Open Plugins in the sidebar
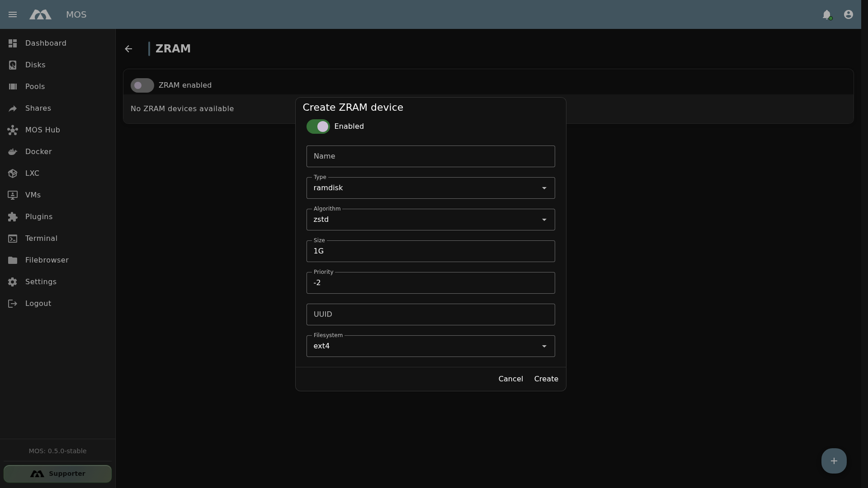 click(x=57, y=217)
